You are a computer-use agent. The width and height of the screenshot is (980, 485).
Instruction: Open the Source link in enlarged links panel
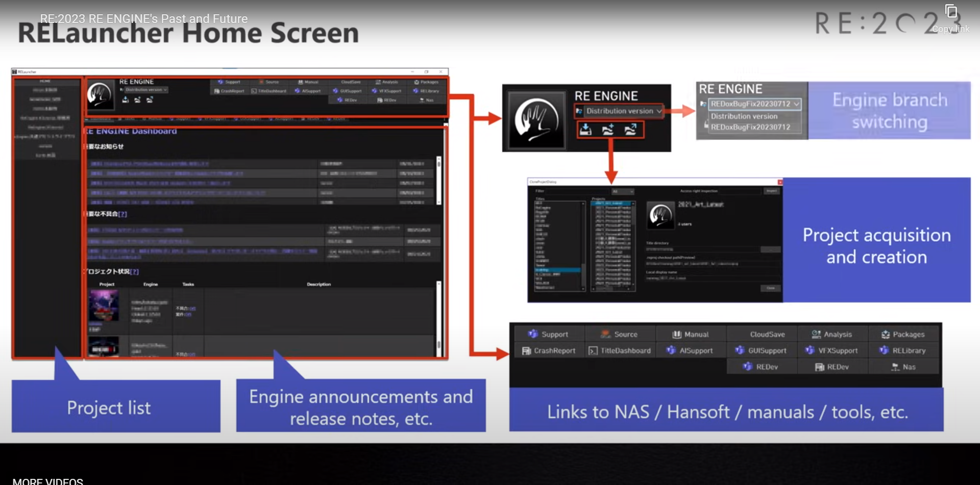tap(619, 334)
